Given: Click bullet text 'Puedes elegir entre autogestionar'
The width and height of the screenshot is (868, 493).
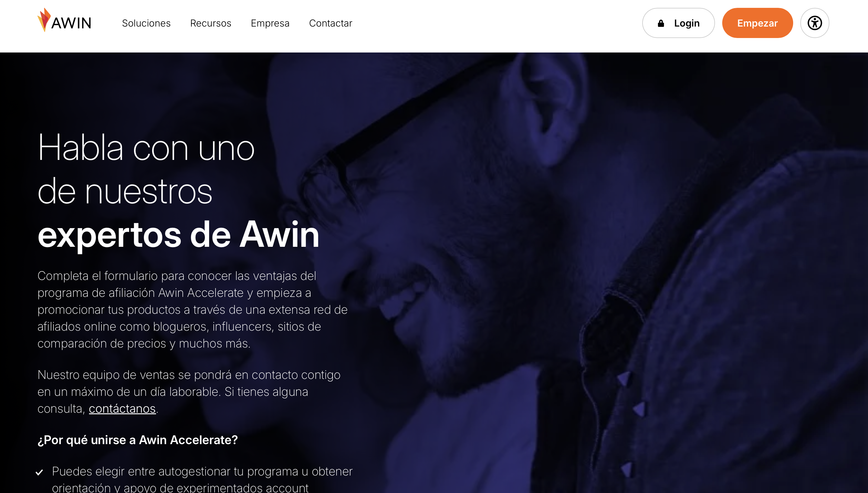Looking at the screenshot, I should [202, 480].
